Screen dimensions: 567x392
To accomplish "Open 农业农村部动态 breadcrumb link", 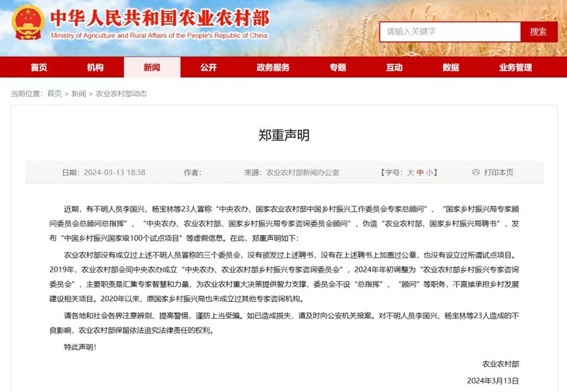I will click(x=121, y=94).
